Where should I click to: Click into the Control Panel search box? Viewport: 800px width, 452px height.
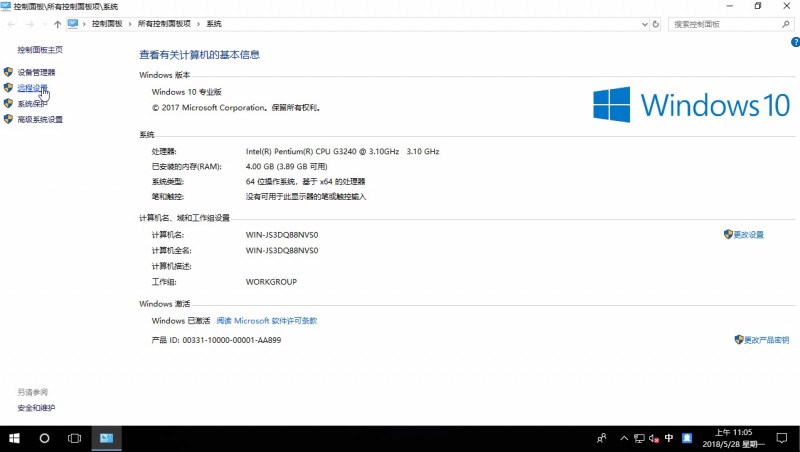724,24
